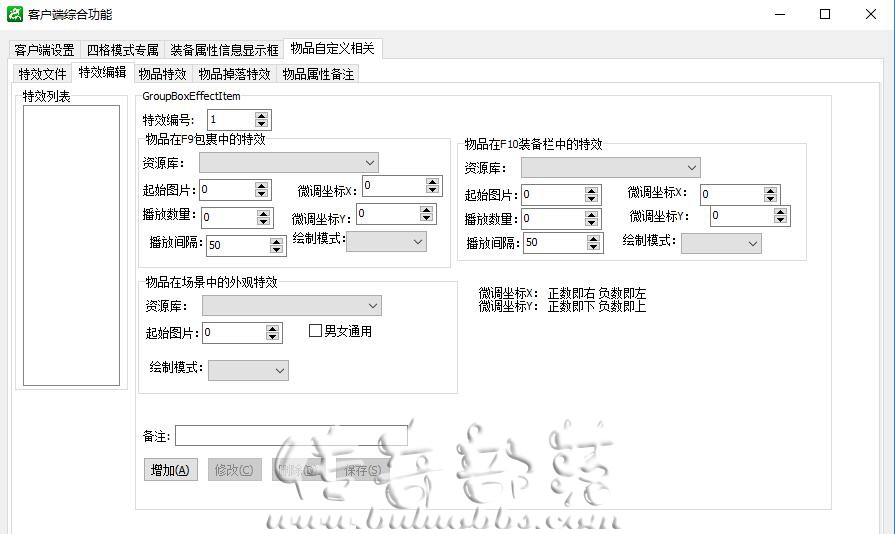The height and width of the screenshot is (534, 895).
Task: Click into the 备注 text field
Action: tap(291, 436)
